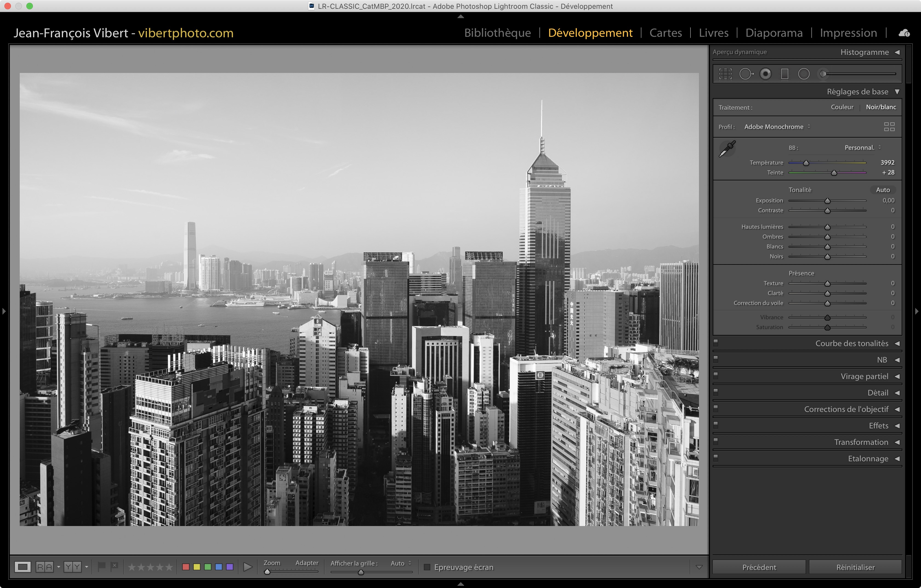Choose the Graduated Filter tool
This screenshot has height=588, width=921.
point(784,74)
